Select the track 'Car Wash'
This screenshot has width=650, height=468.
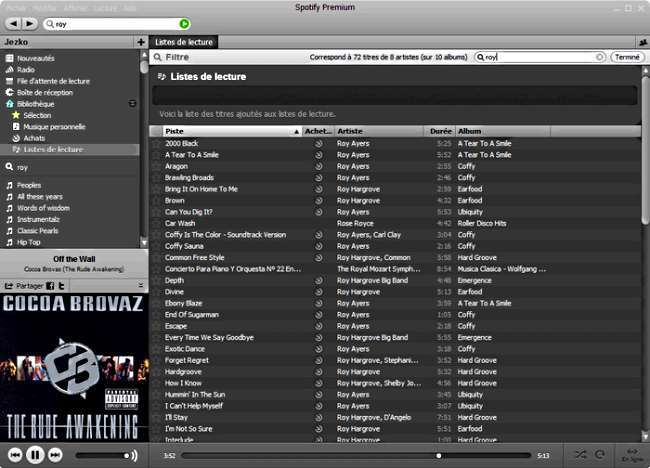[180, 223]
